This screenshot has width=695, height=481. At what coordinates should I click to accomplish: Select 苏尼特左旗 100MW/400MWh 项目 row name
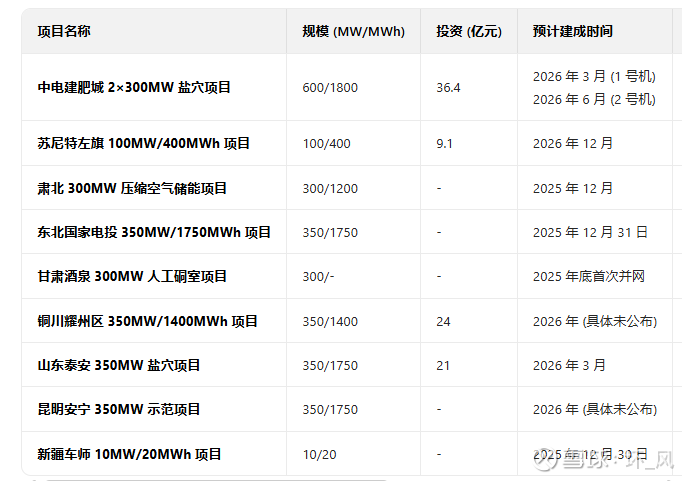(x=143, y=143)
